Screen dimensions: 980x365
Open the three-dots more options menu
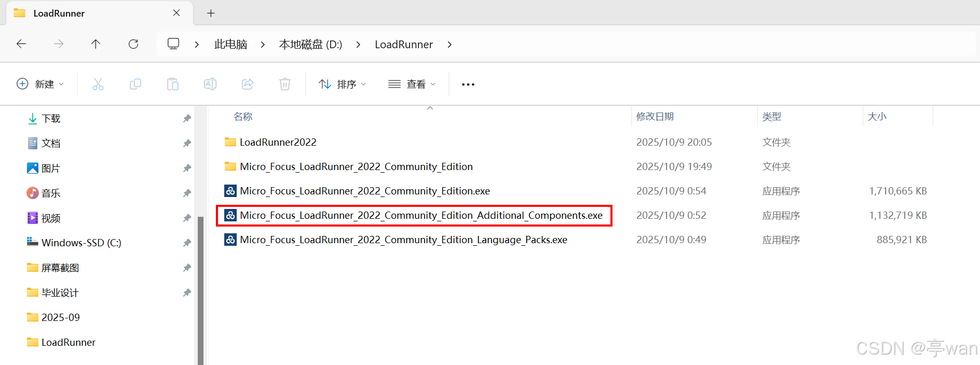tap(468, 85)
